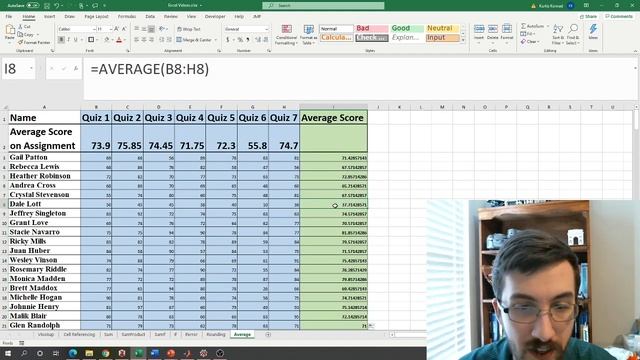Add a new sheet with plus icon

[x=268, y=334]
